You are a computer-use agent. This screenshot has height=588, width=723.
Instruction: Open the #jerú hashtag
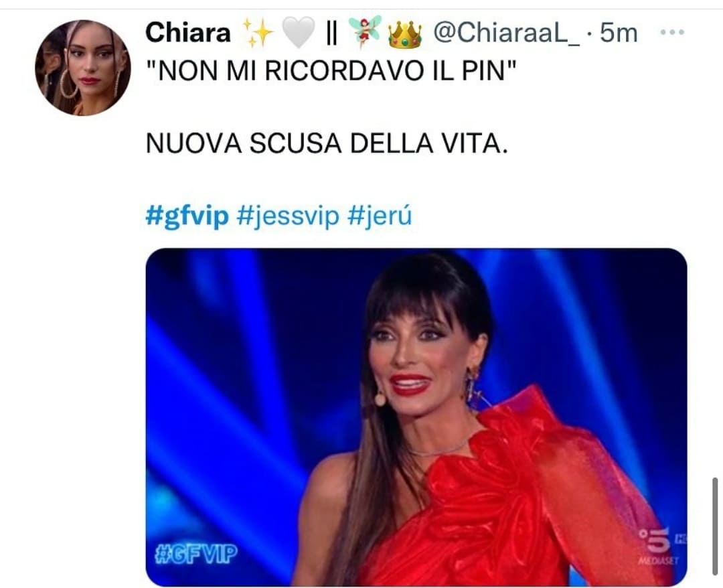[x=379, y=216]
